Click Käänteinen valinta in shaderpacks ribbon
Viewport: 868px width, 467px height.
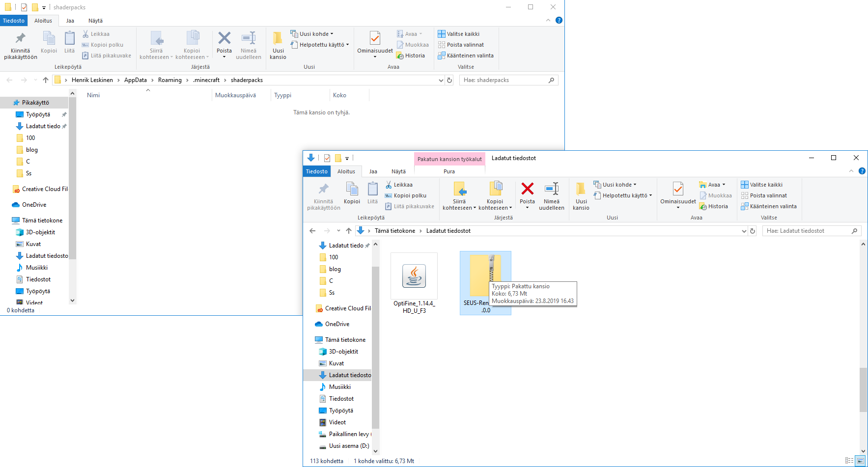[x=466, y=55]
